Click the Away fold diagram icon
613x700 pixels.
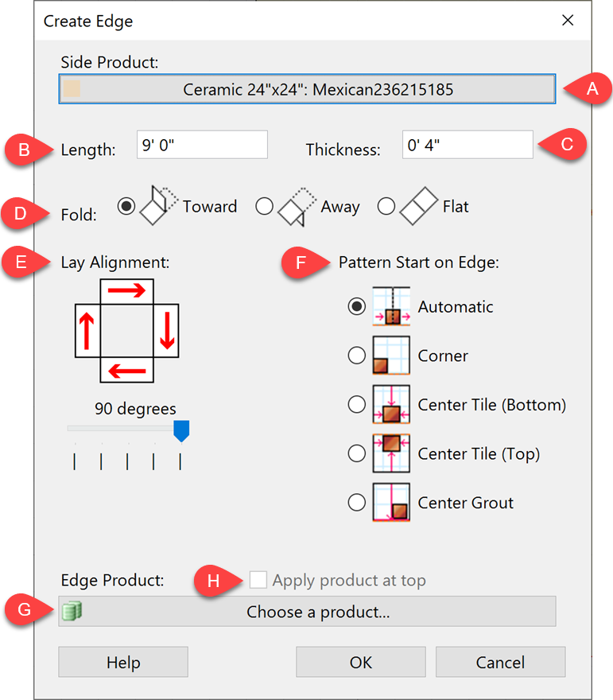pos(297,207)
